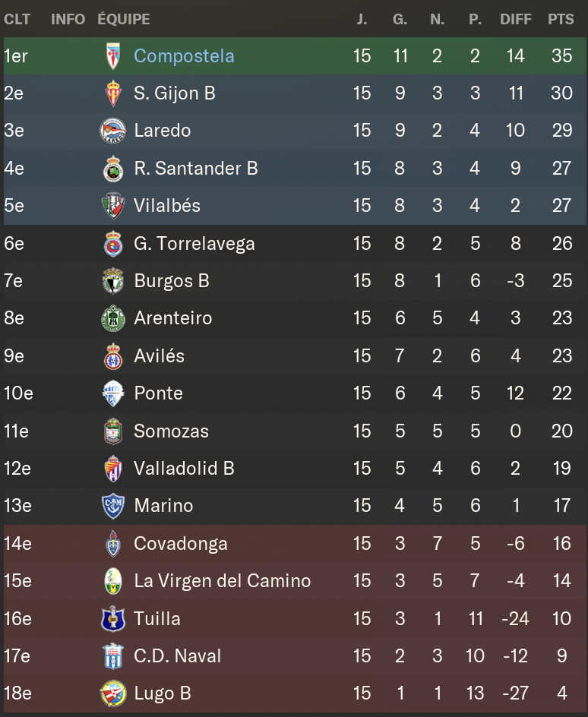
Task: Sort table by PTS column header
Action: click(x=561, y=19)
